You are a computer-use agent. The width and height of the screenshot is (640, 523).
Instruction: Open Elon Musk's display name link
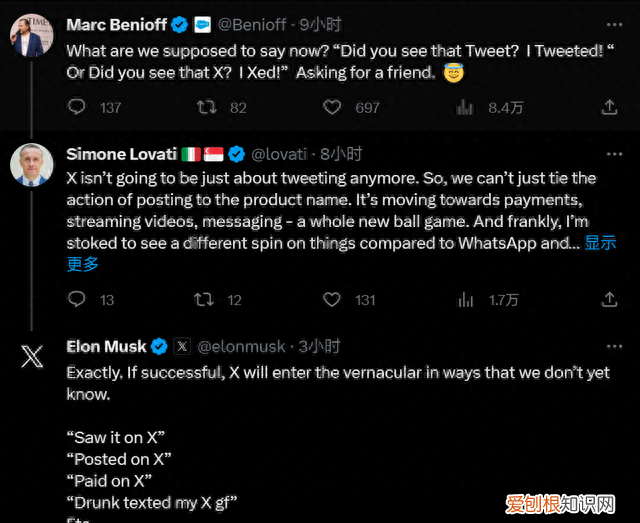coord(106,346)
